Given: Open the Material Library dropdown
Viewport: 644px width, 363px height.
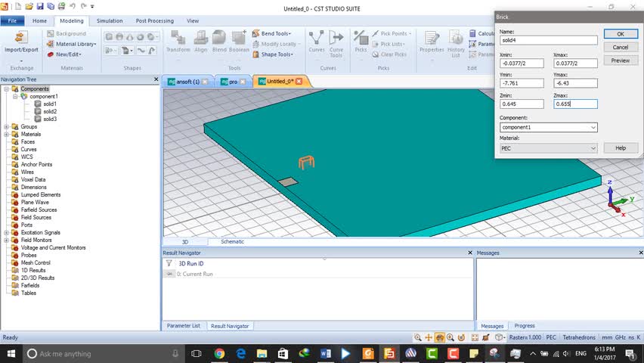Looking at the screenshot, I should pyautogui.click(x=72, y=44).
